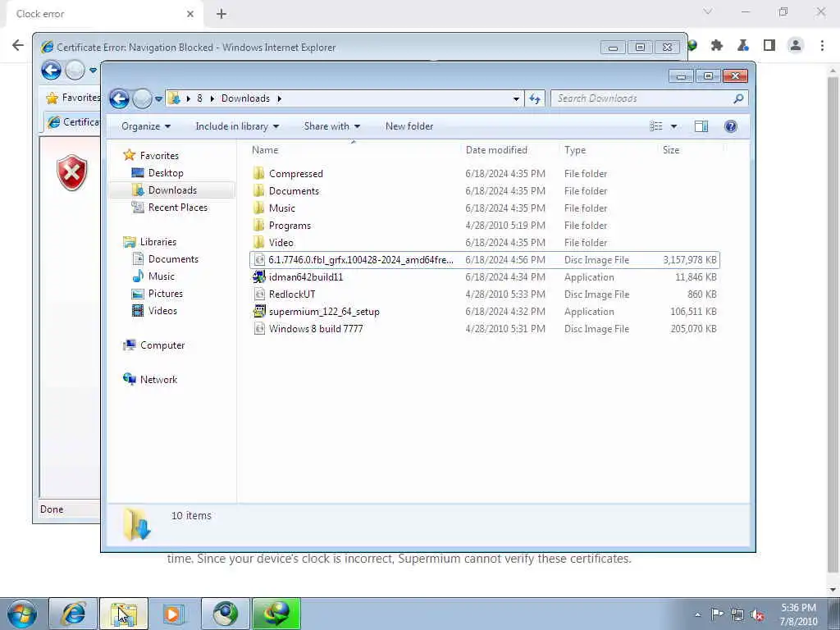840x630 pixels.
Task: Open Explorer help
Action: click(x=730, y=126)
